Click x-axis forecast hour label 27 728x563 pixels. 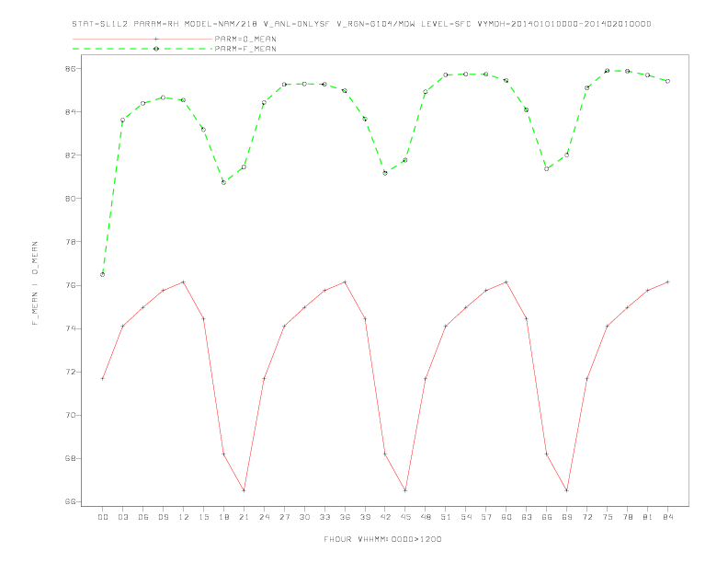(x=284, y=517)
